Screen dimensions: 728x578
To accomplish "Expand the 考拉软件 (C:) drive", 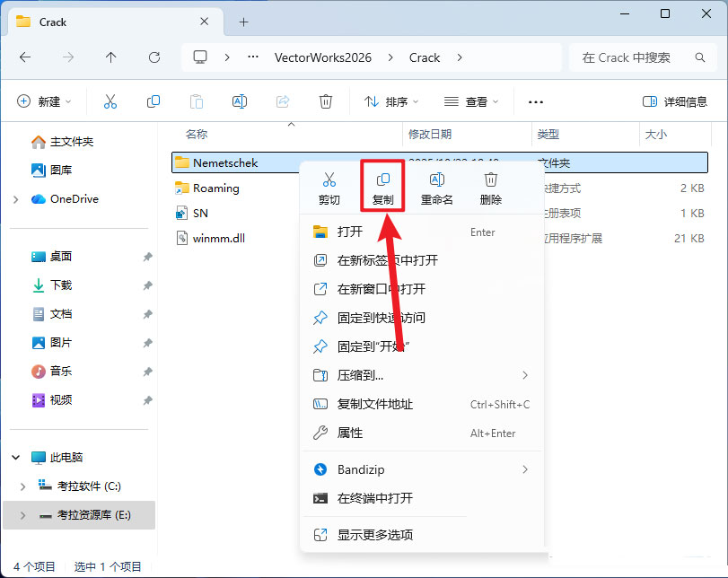I will click(22, 486).
